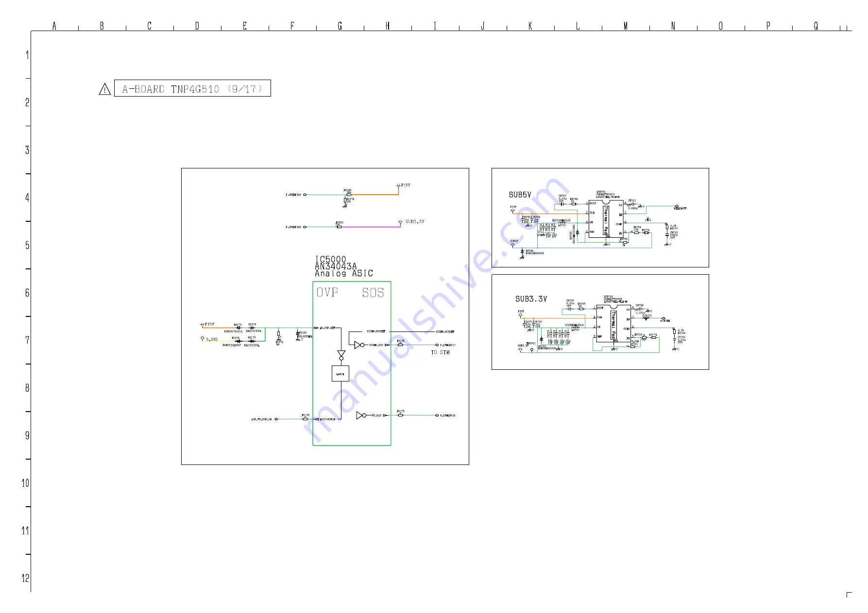The image size is (868, 613).
Task: Click column letter 'Q' on the top ruler
Action: click(x=816, y=26)
